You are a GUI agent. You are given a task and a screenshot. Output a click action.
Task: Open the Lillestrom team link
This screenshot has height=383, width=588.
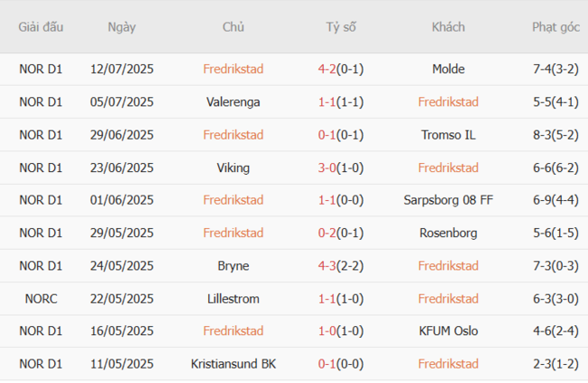[233, 299]
